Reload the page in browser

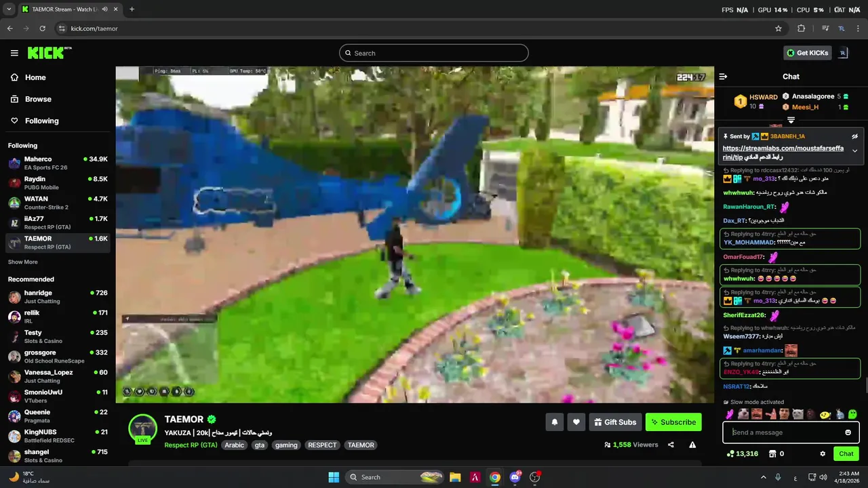(x=42, y=28)
